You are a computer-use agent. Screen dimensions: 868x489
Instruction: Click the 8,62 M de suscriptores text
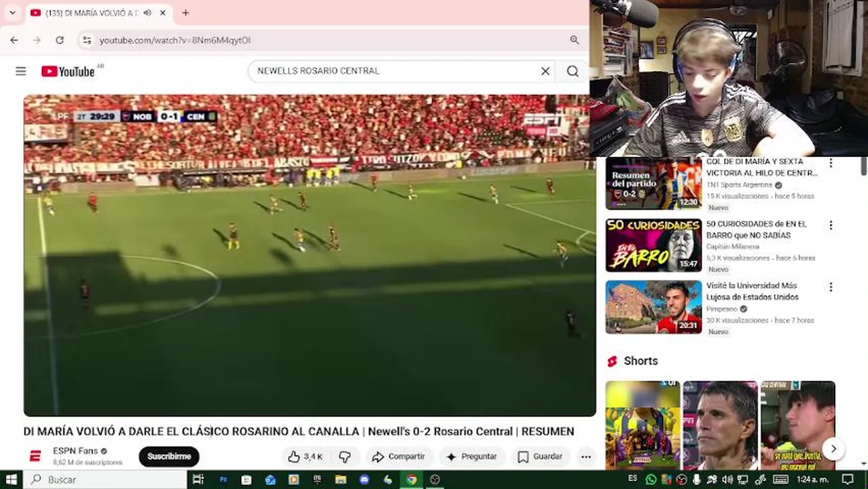click(x=88, y=463)
